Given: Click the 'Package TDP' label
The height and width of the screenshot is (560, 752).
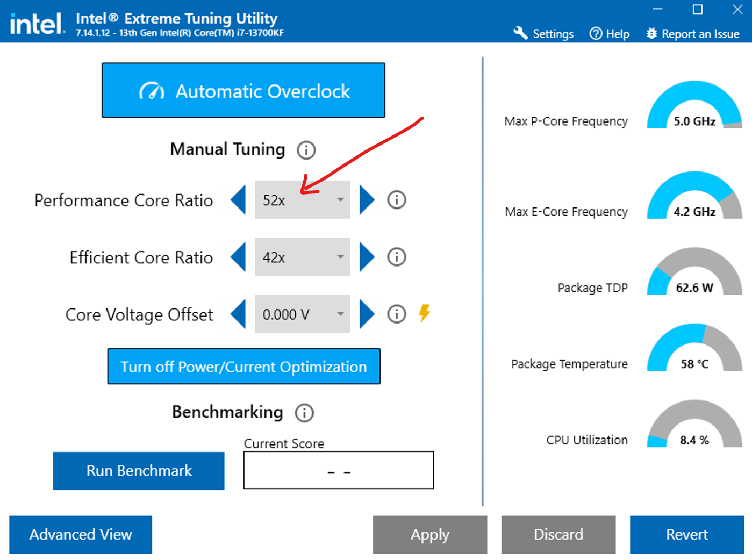Looking at the screenshot, I should coord(593,288).
